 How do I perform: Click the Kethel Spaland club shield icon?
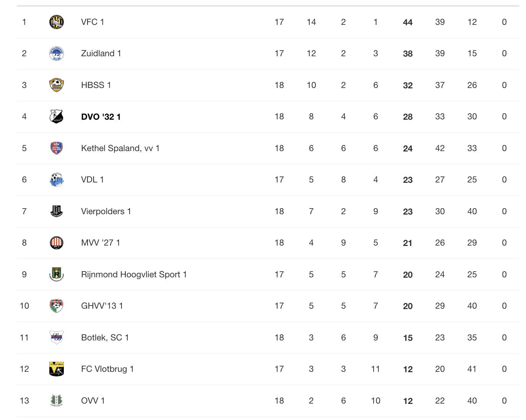point(57,148)
